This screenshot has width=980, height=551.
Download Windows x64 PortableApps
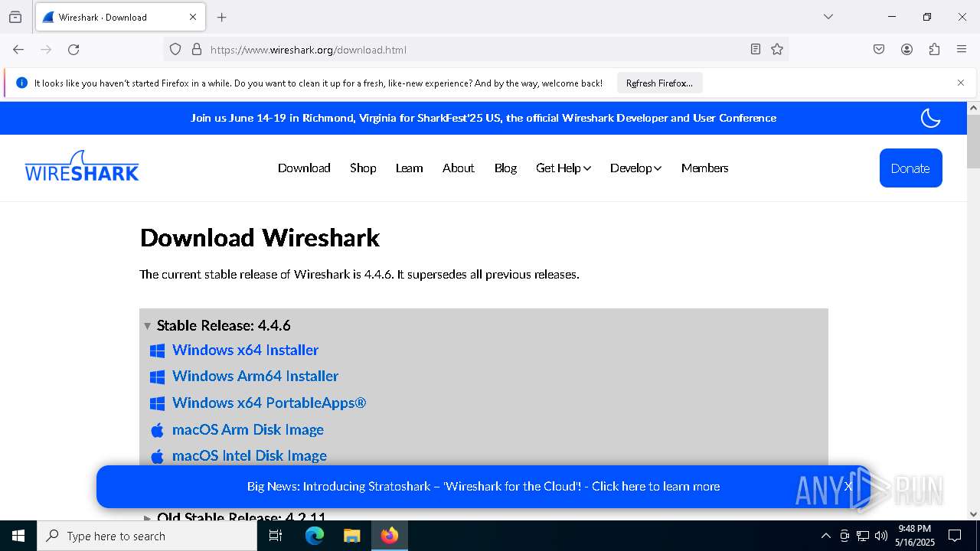(269, 403)
